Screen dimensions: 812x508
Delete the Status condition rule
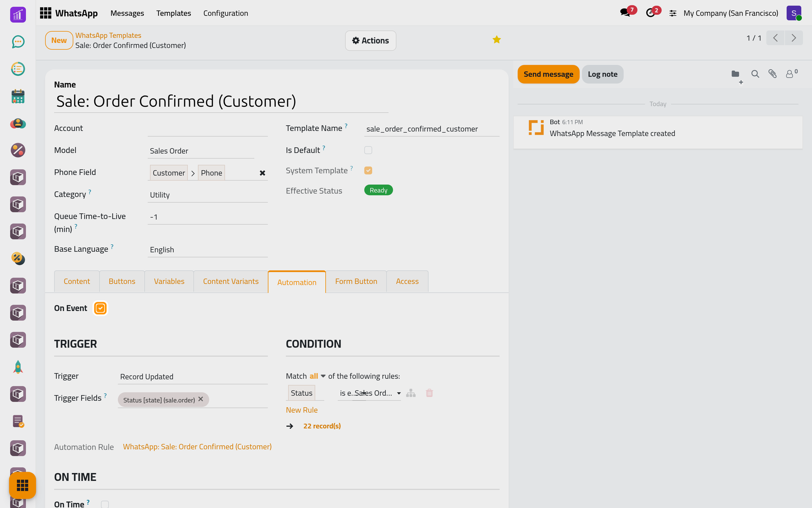click(x=429, y=393)
